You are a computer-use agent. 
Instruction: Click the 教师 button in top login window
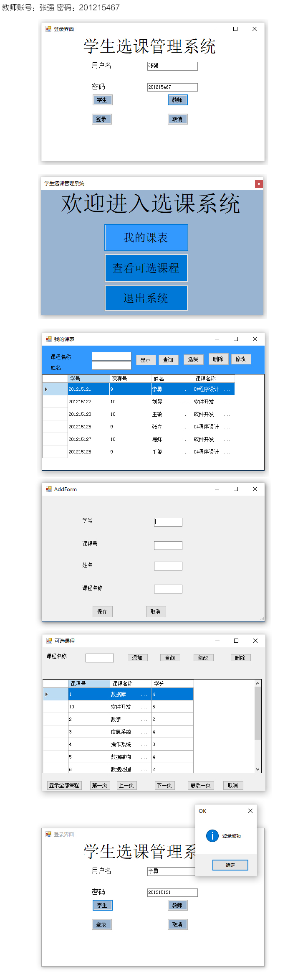coord(177,100)
